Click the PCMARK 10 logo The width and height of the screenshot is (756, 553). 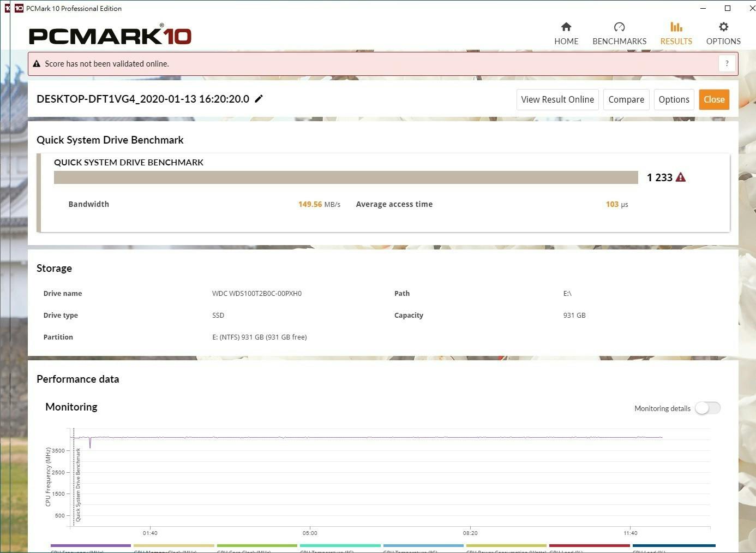[x=110, y=35]
